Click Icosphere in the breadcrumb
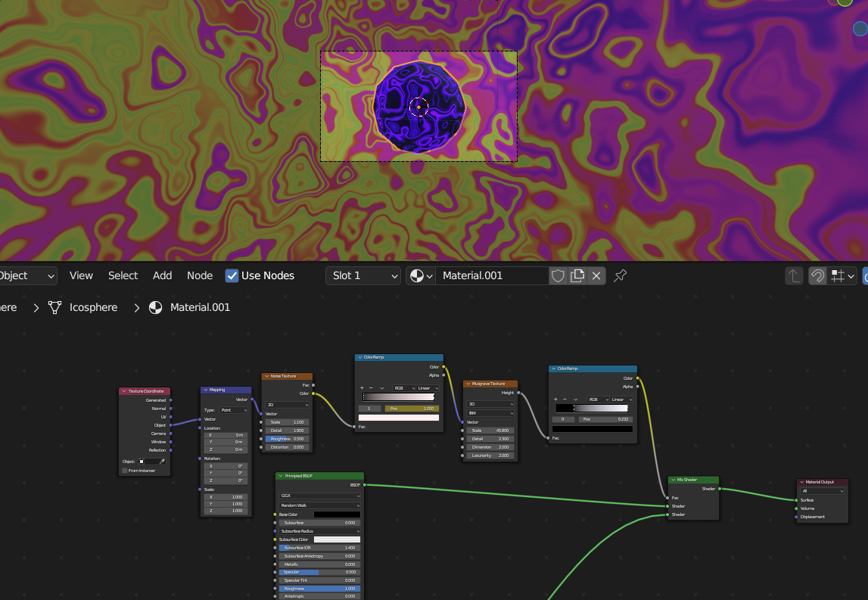Screen dimensions: 868x600 click(93, 307)
